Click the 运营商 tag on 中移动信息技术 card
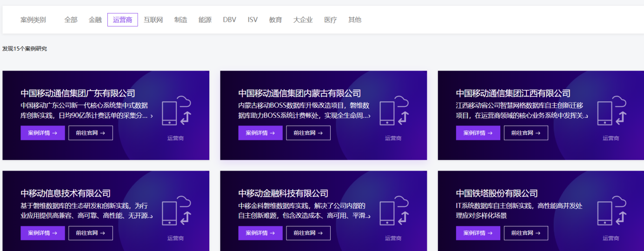The height and width of the screenshot is (251, 644). [176, 238]
